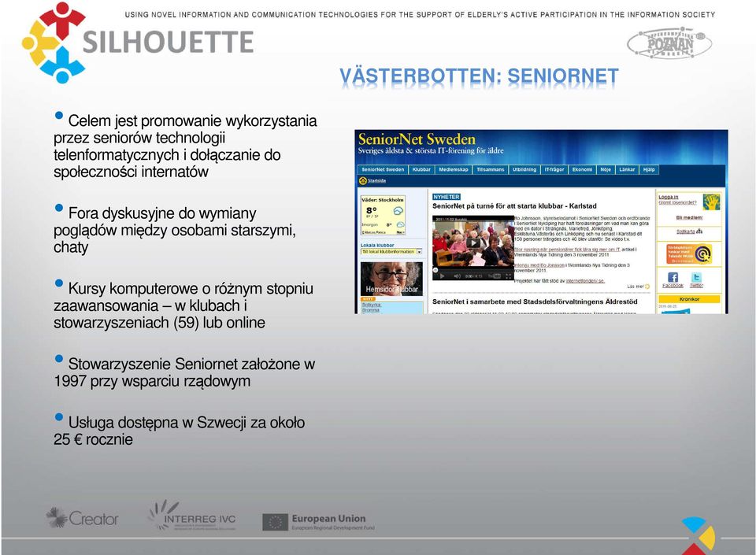Screen dimensions: 756x555
Task: Click the NYHETER label
Action: tap(447, 197)
